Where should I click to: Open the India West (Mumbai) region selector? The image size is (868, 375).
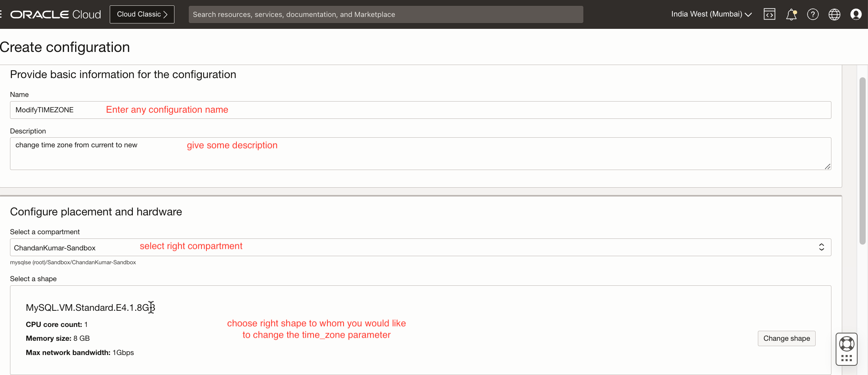click(711, 14)
